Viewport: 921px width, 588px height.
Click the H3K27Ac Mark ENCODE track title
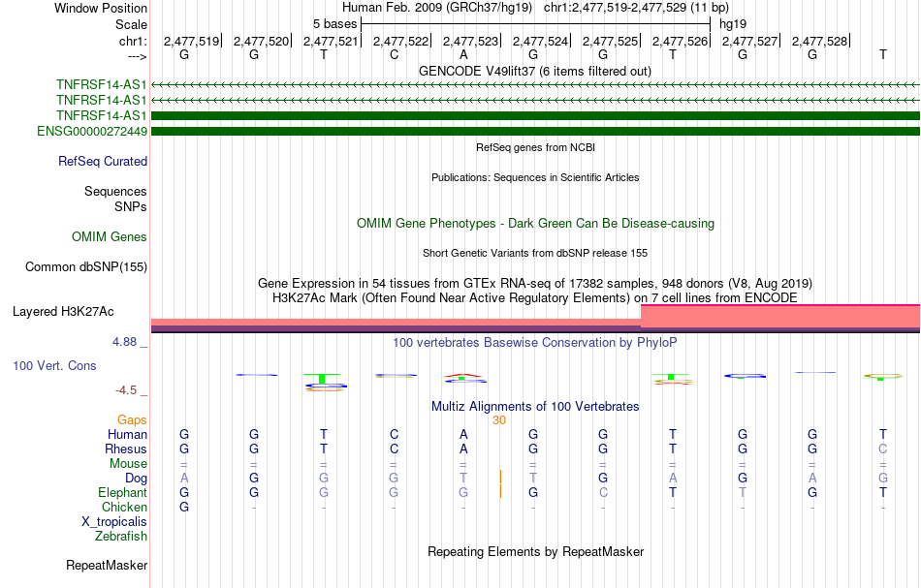pyautogui.click(x=535, y=297)
